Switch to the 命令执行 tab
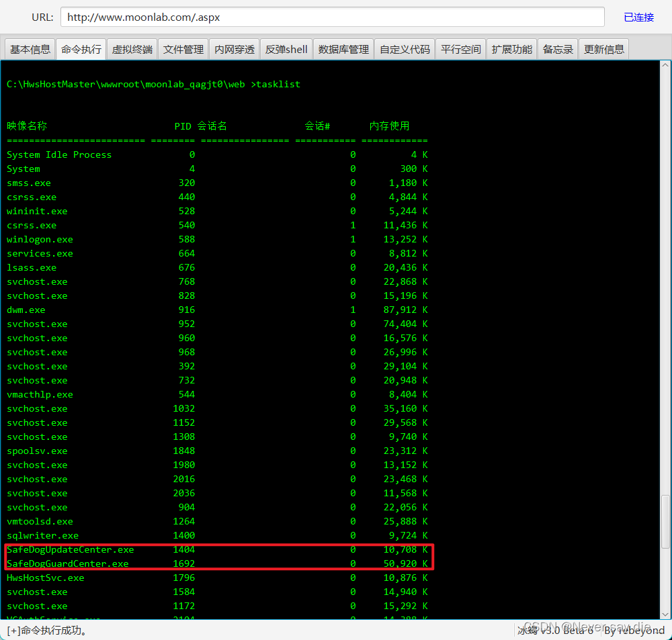The height and width of the screenshot is (640, 672). (81, 49)
